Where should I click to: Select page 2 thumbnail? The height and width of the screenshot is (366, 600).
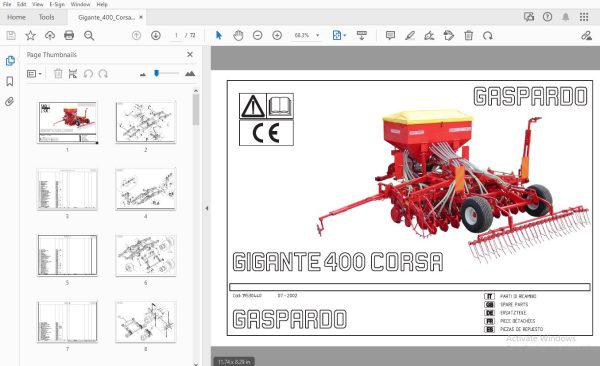(146, 122)
